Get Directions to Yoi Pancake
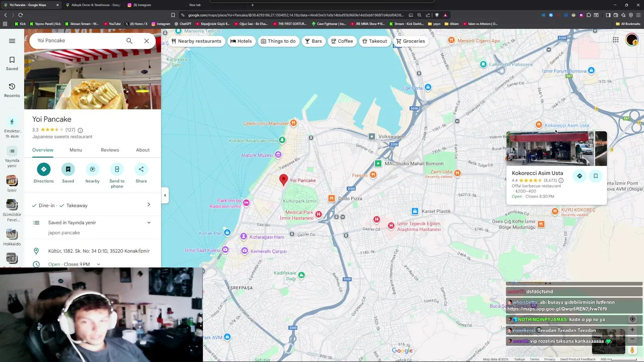The image size is (644, 362). (x=44, y=173)
